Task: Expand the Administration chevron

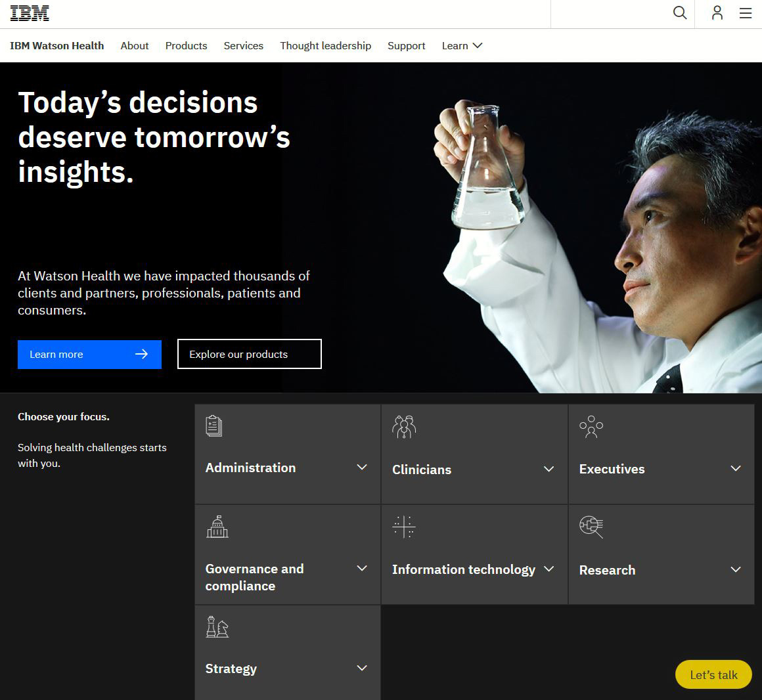Action: [x=362, y=468]
